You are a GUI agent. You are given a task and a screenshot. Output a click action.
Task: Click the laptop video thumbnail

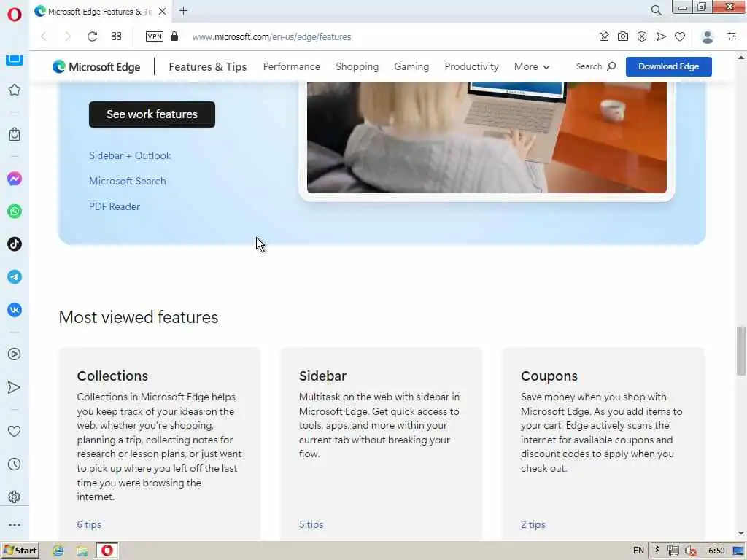[487, 137]
